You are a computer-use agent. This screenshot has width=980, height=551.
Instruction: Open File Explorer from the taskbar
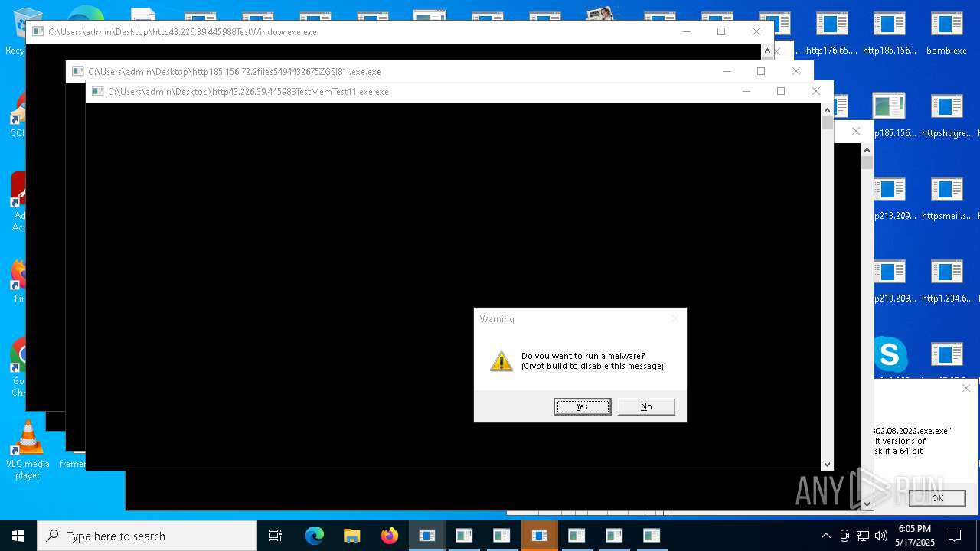tap(351, 536)
